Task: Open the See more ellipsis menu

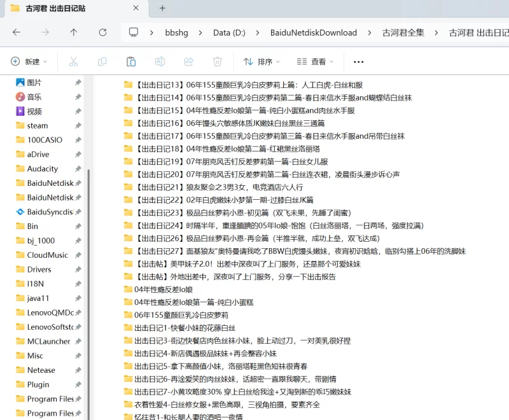Action: point(358,62)
